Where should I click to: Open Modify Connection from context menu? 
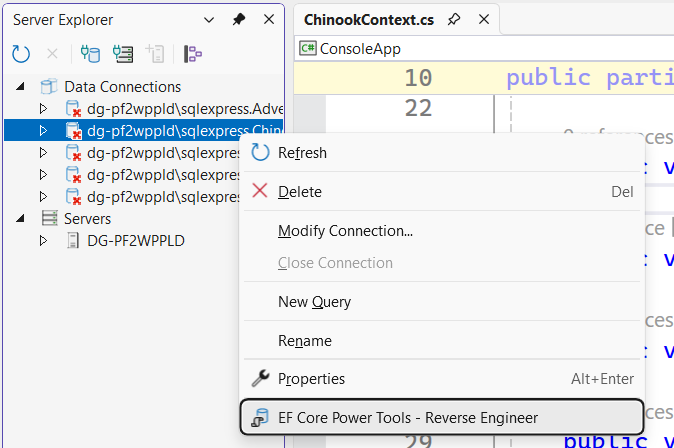point(442,231)
